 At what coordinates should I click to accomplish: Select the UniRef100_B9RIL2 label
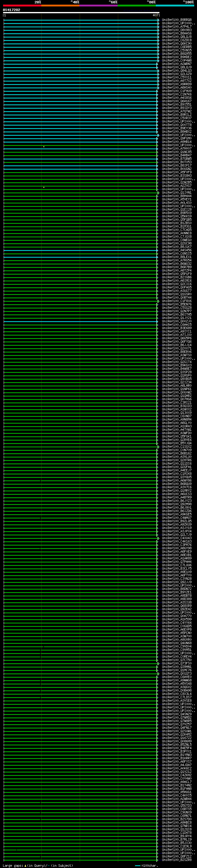pos(177,115)
